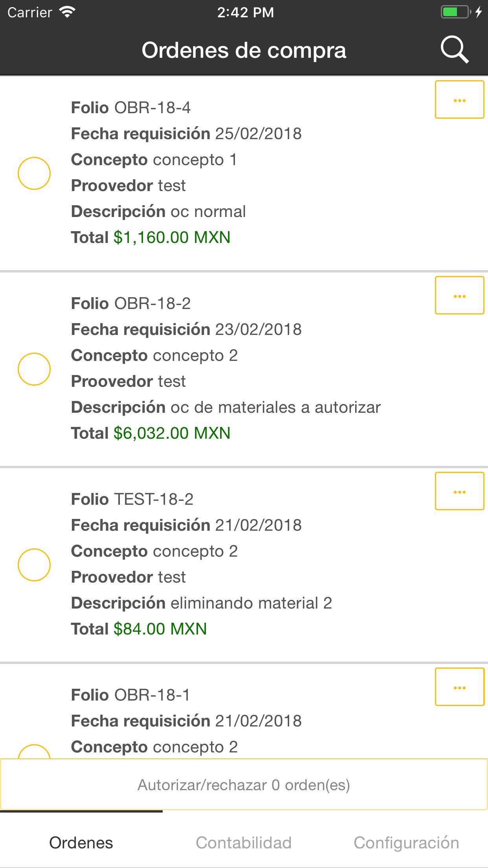
Task: Tap the Ordenes de compra title
Action: (244, 51)
